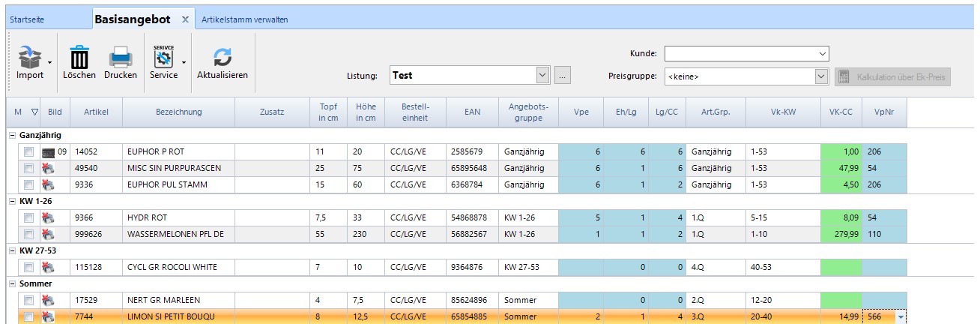This screenshot has height=324, width=980.
Task: Click the image thumbnail for EUPHOR P ROT
Action: point(49,151)
